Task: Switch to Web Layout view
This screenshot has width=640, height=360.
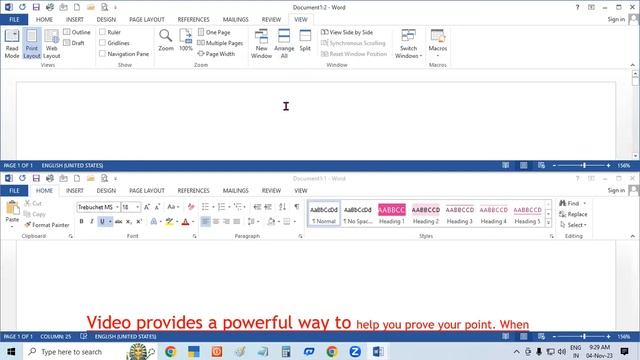Action: click(52, 44)
